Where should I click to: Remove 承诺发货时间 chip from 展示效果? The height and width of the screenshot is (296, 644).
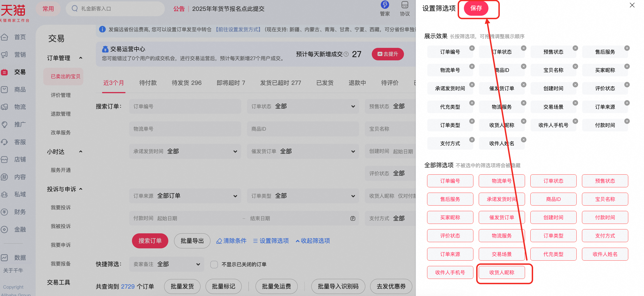point(472,85)
